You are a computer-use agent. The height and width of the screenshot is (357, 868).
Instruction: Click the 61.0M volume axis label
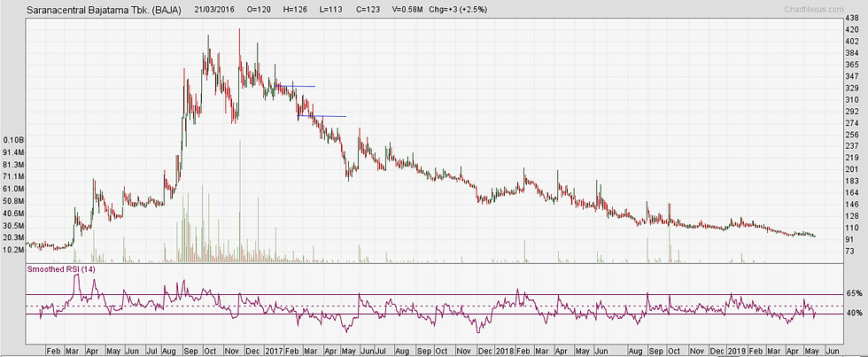click(x=14, y=190)
